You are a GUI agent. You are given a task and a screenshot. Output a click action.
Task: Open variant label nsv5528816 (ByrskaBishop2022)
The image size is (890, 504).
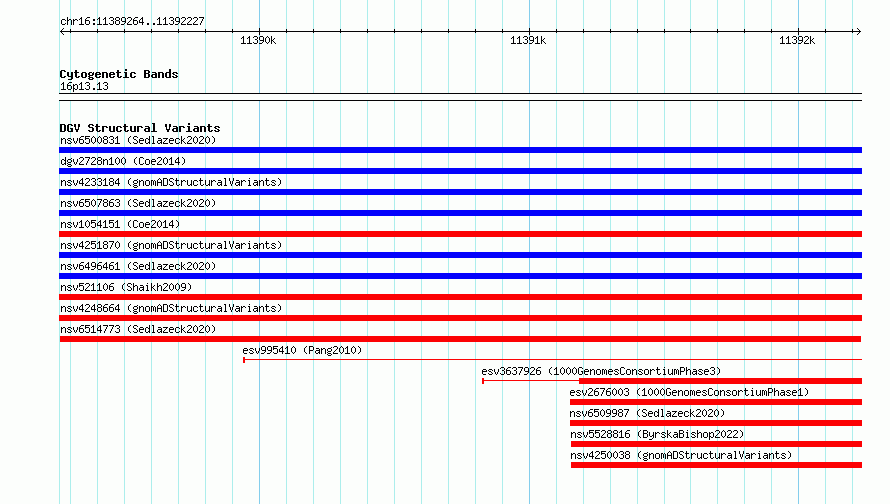click(657, 434)
